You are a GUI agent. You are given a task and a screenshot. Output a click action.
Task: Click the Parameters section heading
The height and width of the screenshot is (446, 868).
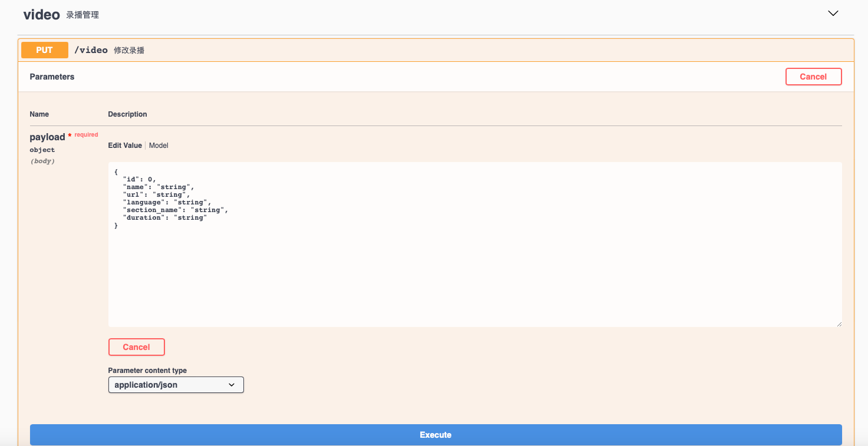pos(52,77)
